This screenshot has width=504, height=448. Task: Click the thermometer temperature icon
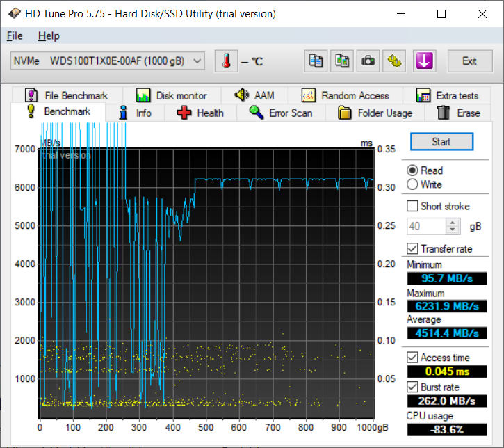click(227, 61)
